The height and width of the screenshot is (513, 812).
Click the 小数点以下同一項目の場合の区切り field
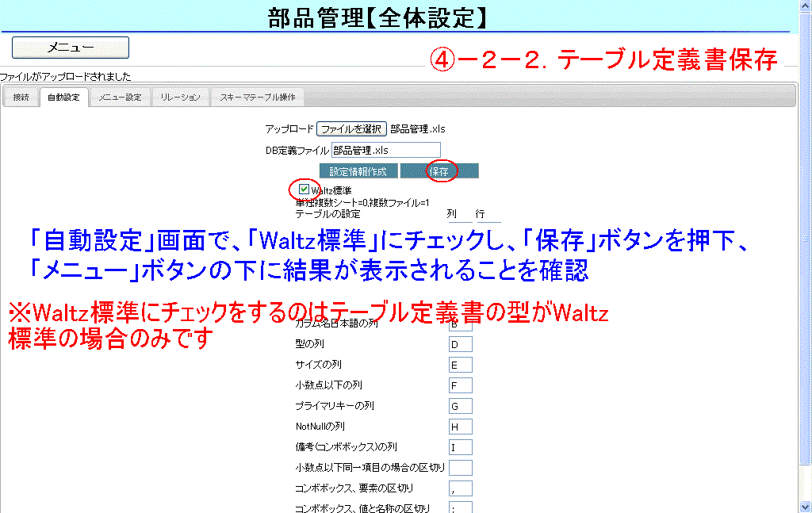pos(460,468)
